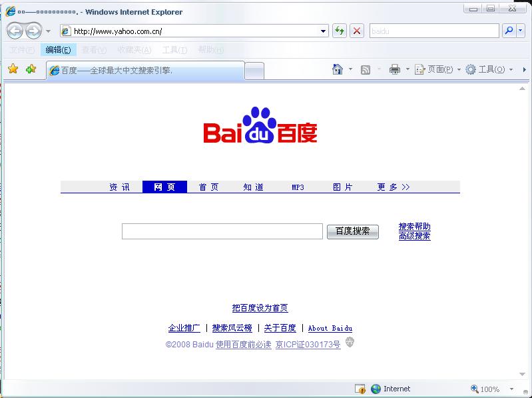Click the RSS feeds icon

pos(366,69)
